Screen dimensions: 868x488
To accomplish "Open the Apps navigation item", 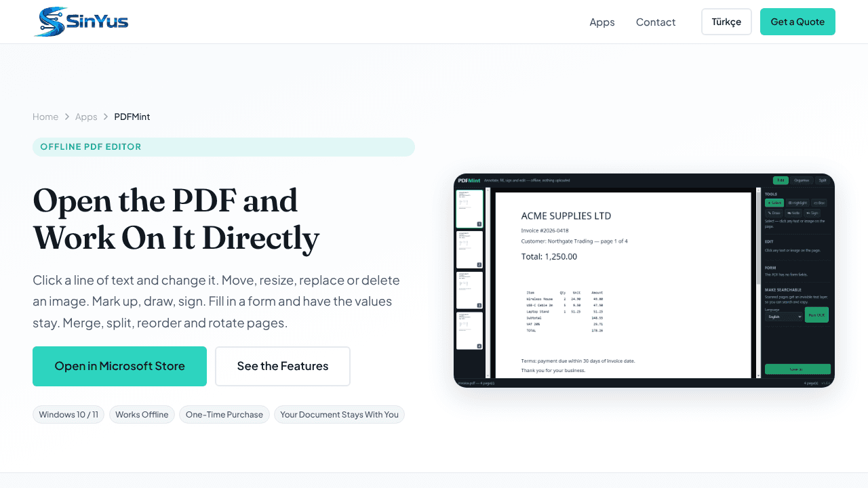I will [602, 22].
